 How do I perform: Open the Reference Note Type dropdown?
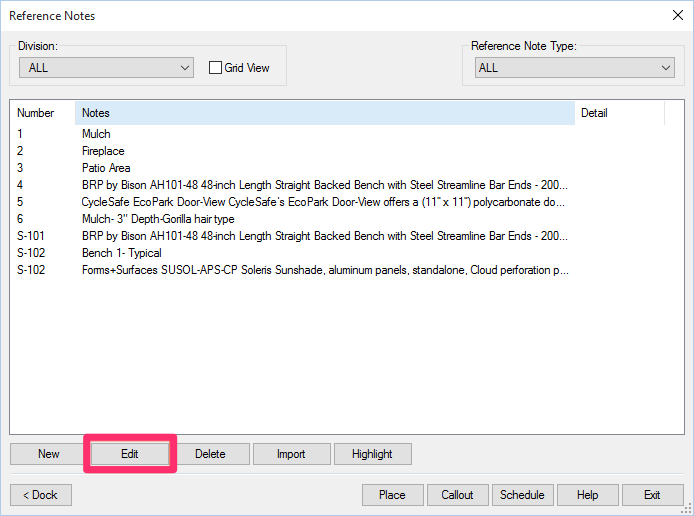point(574,68)
